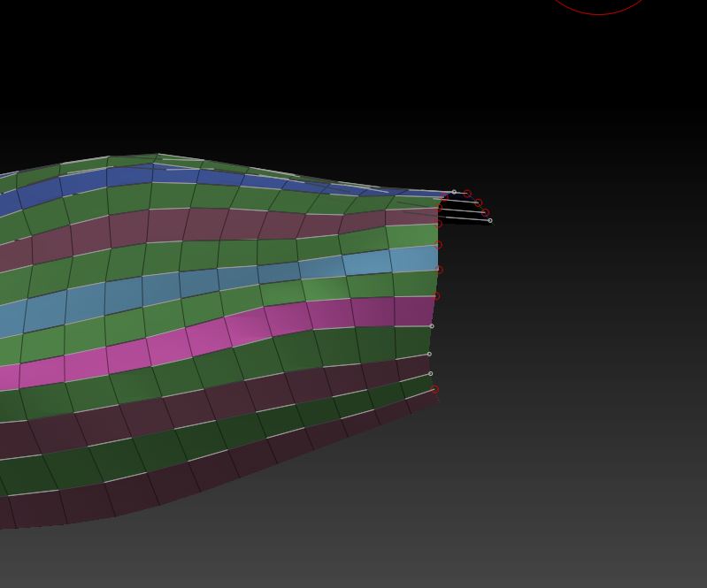Click the light blue polygon at right mesh edge

click(413, 259)
